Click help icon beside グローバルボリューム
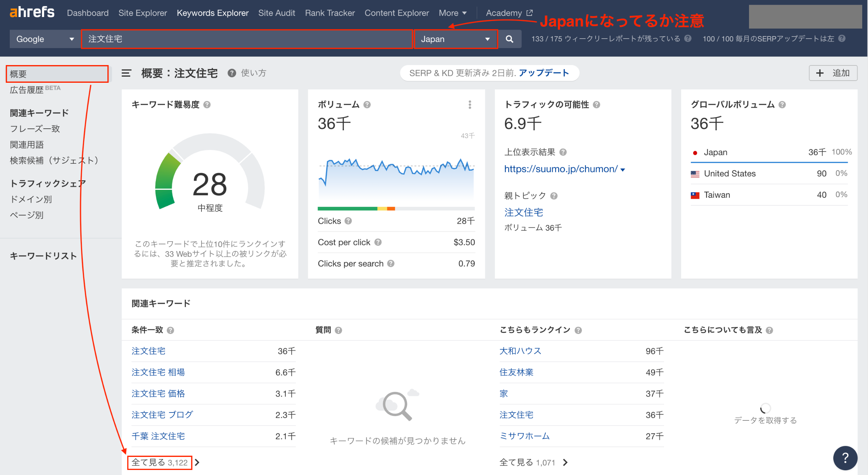868x475 pixels. (782, 105)
